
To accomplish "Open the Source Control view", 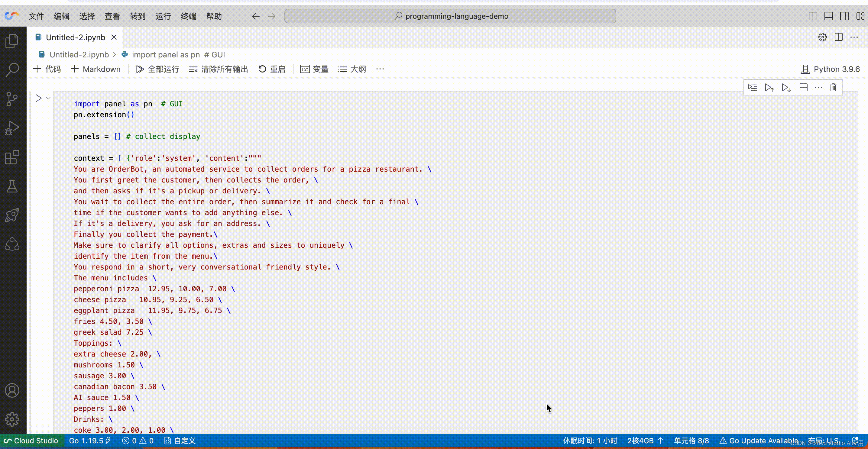I will click(x=12, y=99).
